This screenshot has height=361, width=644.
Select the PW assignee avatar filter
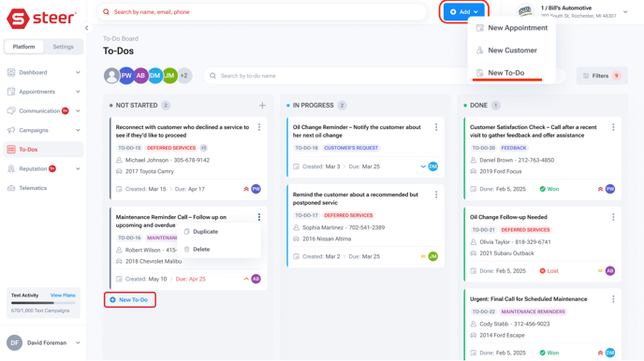[126, 76]
